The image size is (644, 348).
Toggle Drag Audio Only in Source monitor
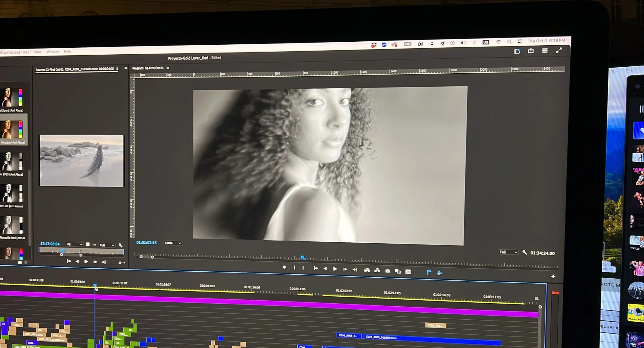coord(94,245)
